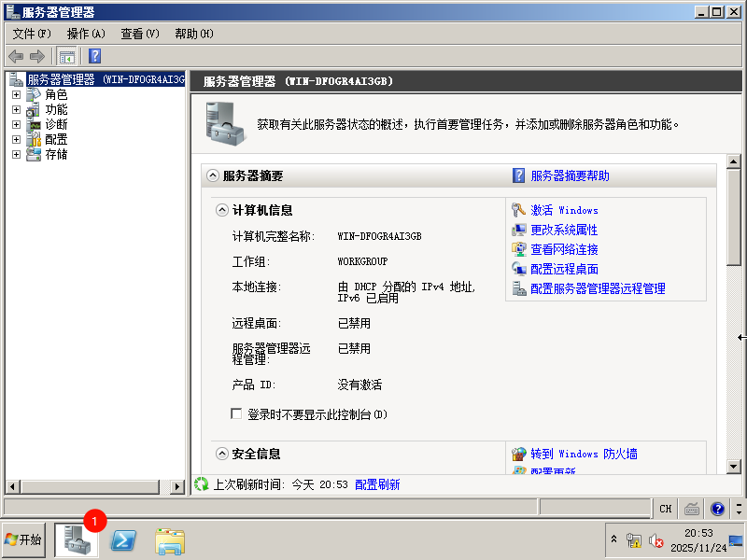Click the language bar help icon
Viewport: 747px width, 560px height.
point(717,509)
